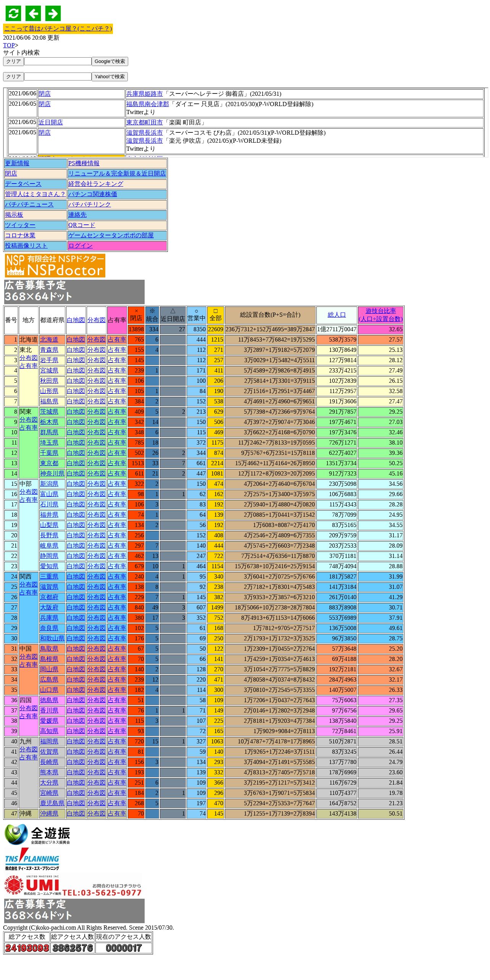Open the パチパチニュース menu item
Viewport: 490px width, 980px height.
pyautogui.click(x=29, y=205)
